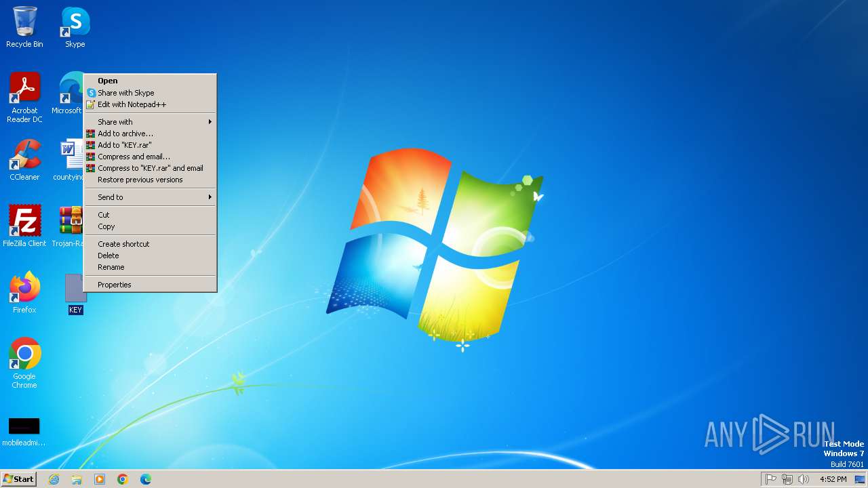This screenshot has width=868, height=488.
Task: Choose Rename from the context menu
Action: coord(150,267)
